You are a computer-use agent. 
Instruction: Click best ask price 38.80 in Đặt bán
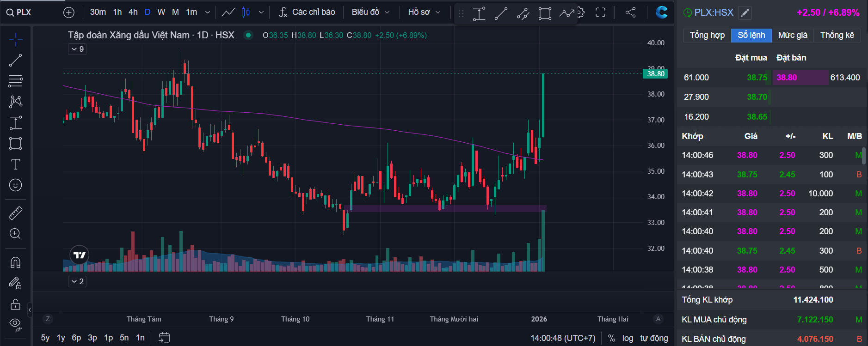point(787,78)
